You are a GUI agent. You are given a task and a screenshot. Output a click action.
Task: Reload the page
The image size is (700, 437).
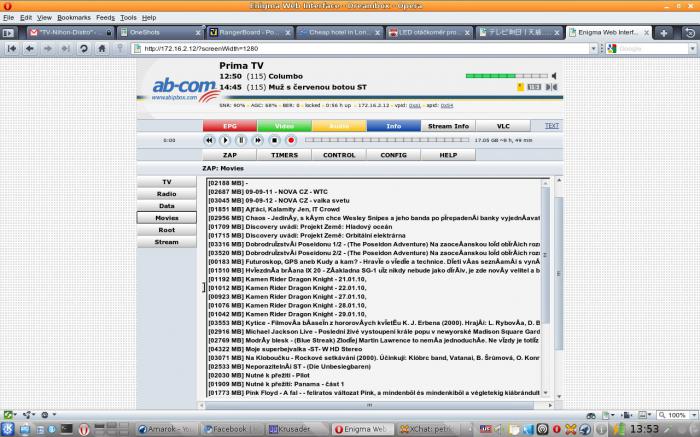[83, 48]
